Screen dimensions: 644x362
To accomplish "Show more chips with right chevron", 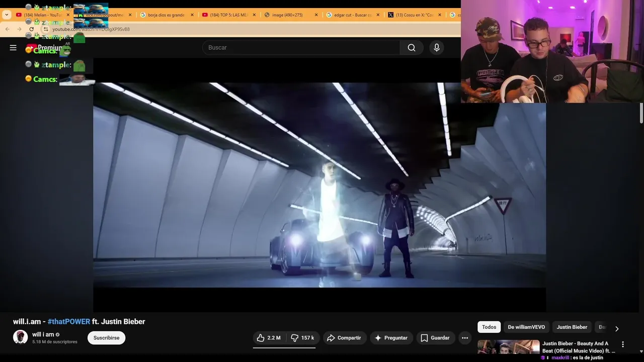I will point(617,329).
